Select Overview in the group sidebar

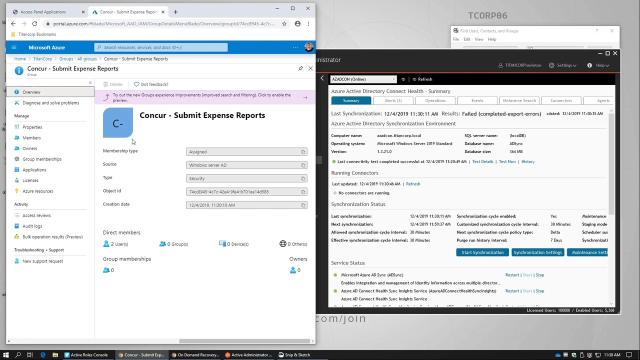[x=51, y=92]
